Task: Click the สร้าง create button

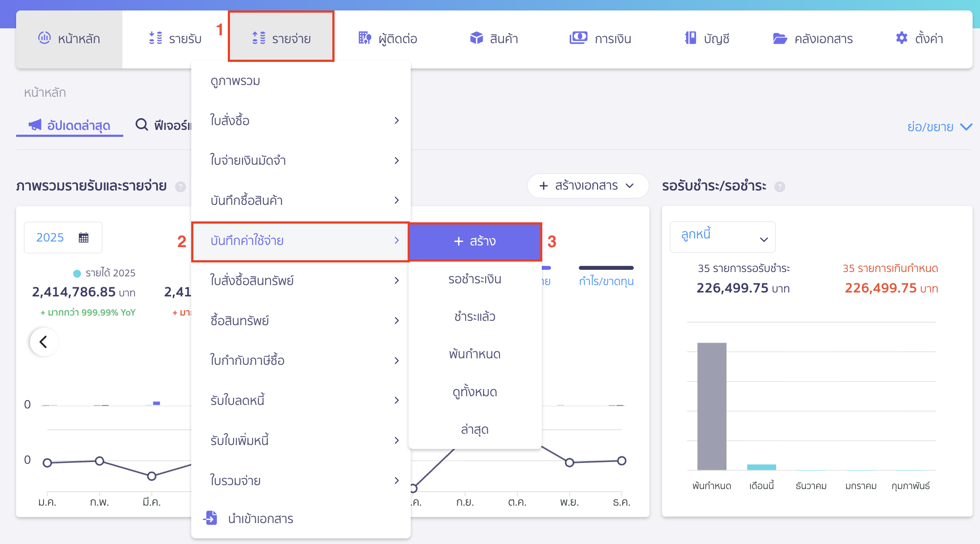Action: coord(475,241)
